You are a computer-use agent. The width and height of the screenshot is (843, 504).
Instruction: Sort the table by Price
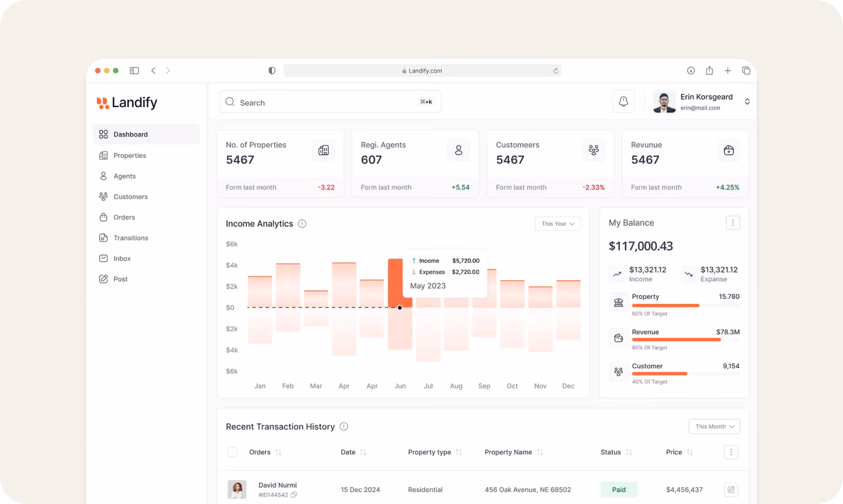coord(689,452)
